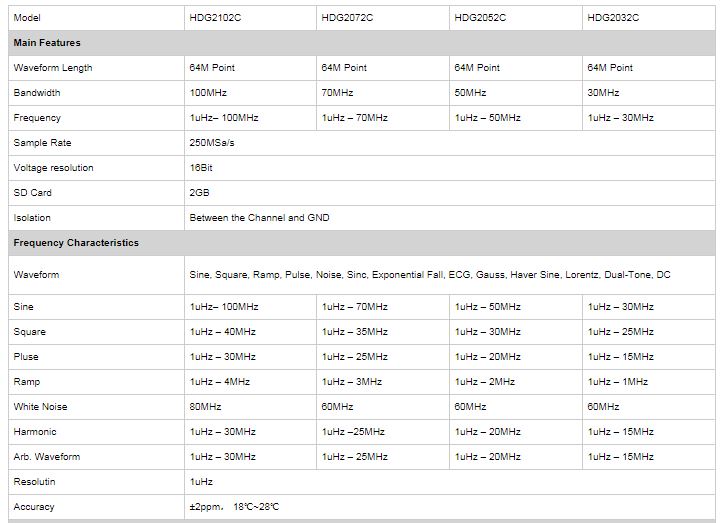Select the Square 1uHz – 35MHz cell
The width and height of the screenshot is (721, 523).
[354, 332]
